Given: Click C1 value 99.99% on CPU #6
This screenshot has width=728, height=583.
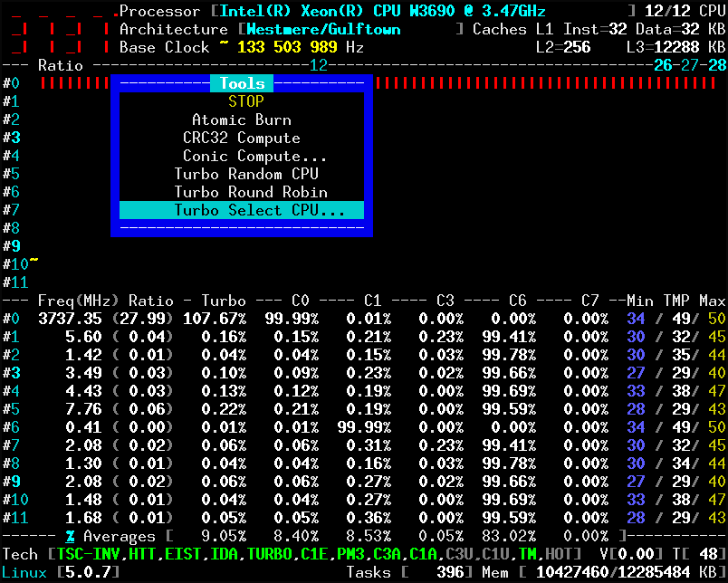Looking at the screenshot, I should tap(365, 427).
